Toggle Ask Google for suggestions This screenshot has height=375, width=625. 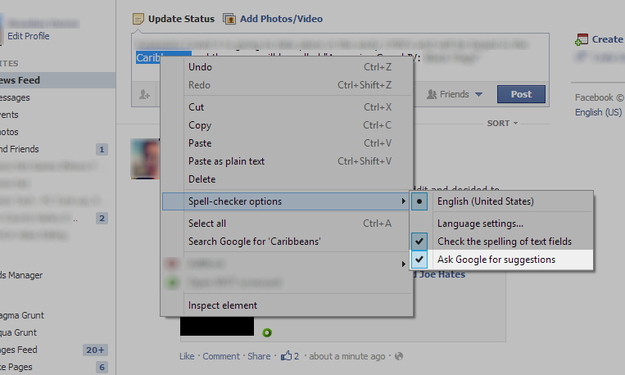tap(501, 259)
